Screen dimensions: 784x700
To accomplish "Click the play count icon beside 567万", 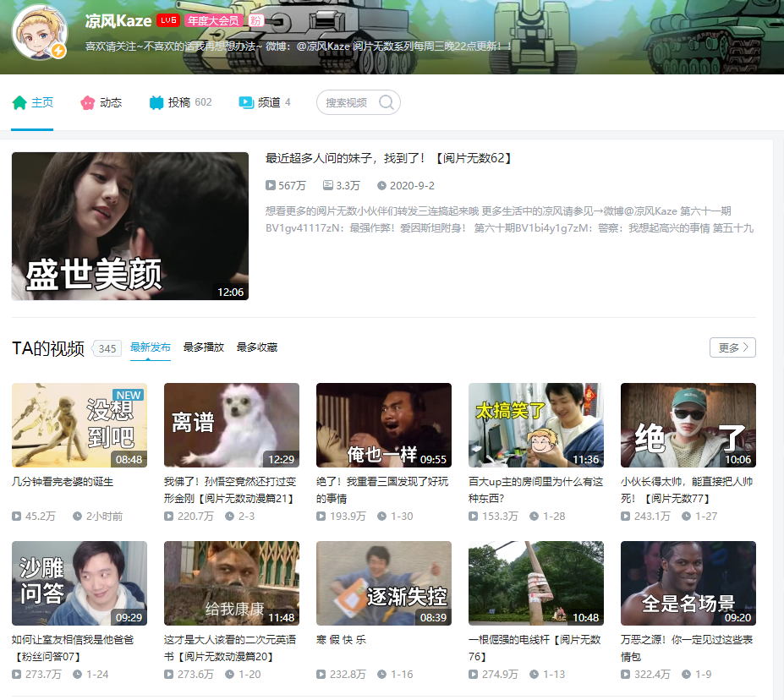I will tap(270, 185).
